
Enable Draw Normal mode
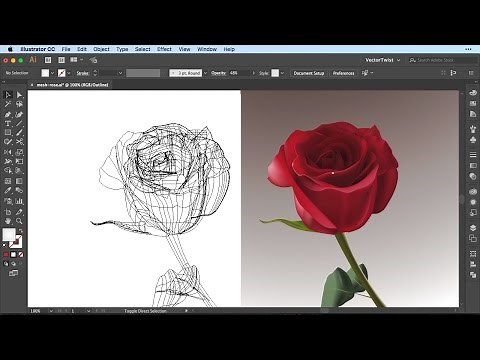(6, 264)
